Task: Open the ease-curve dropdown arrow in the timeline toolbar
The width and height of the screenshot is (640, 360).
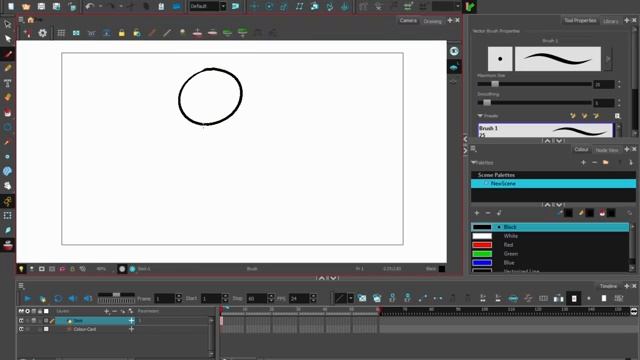Action: tap(351, 299)
